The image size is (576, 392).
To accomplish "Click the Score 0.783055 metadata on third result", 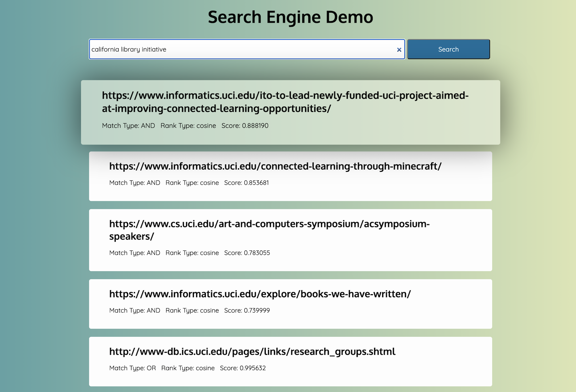I will tap(247, 253).
